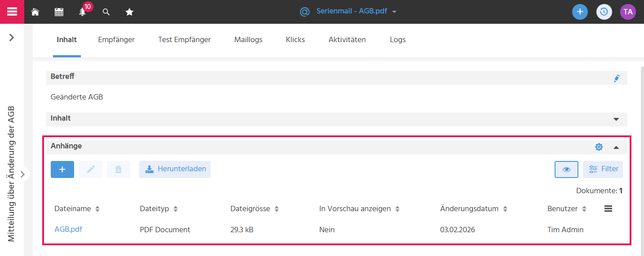Click the attachment delete trash button
Screen dimensions: 644x256
click(119, 169)
